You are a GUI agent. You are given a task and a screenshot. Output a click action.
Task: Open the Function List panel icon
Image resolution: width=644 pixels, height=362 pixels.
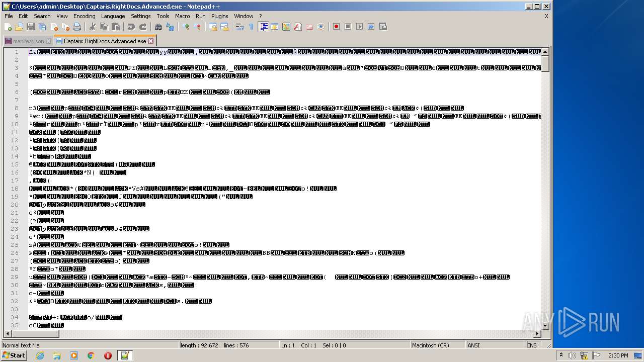[297, 27]
